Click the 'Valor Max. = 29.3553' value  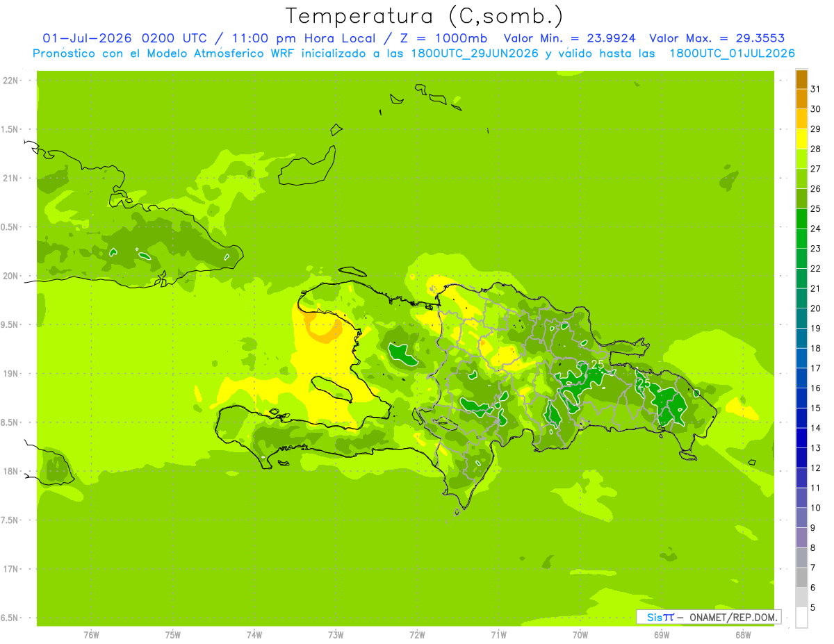pyautogui.click(x=717, y=38)
